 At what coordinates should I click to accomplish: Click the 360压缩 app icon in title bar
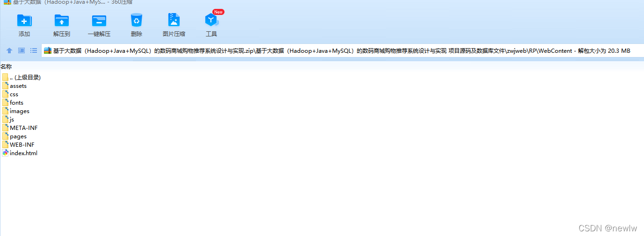[7, 2]
